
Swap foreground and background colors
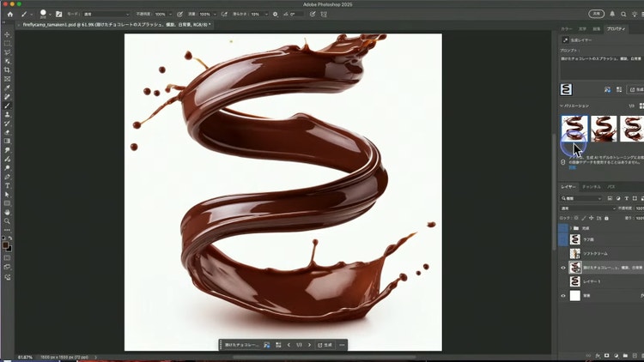point(10,238)
